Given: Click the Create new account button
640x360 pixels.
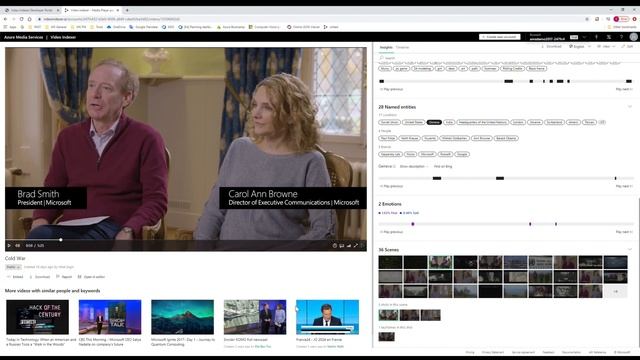Looking at the screenshot, I should pyautogui.click(x=500, y=37).
